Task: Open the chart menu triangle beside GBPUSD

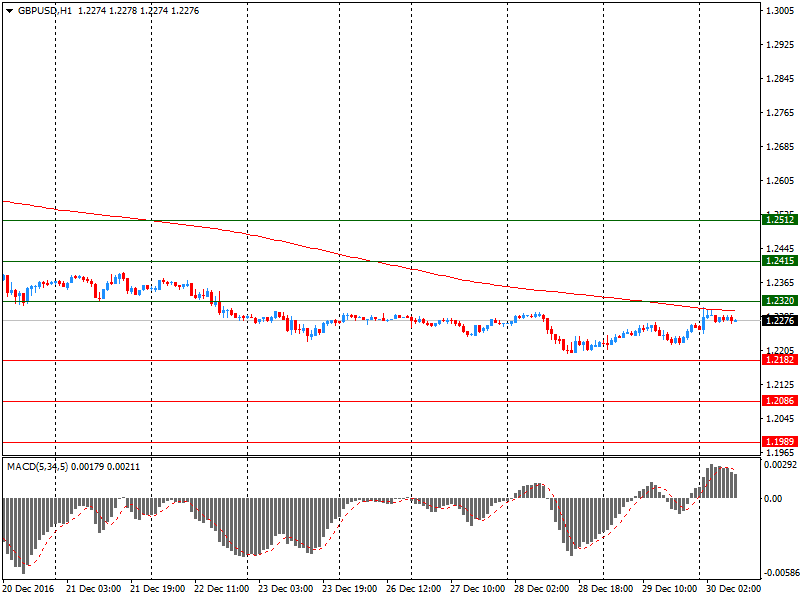Action: pyautogui.click(x=9, y=11)
